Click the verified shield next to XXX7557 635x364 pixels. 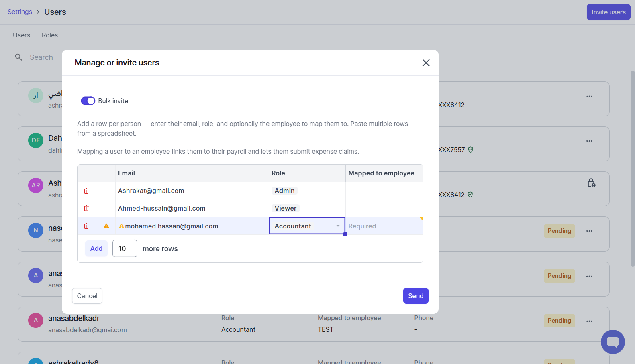[471, 150]
